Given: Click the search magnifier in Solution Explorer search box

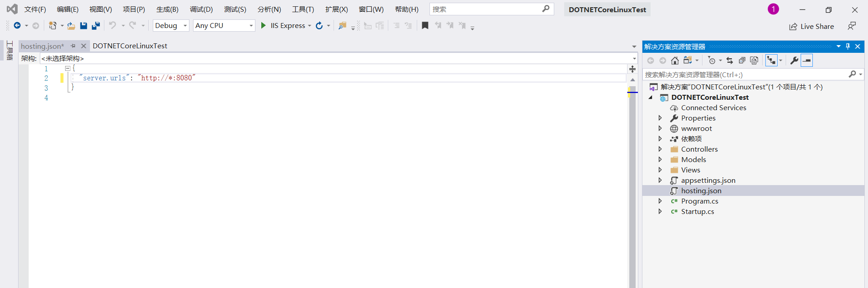Looking at the screenshot, I should coord(852,74).
